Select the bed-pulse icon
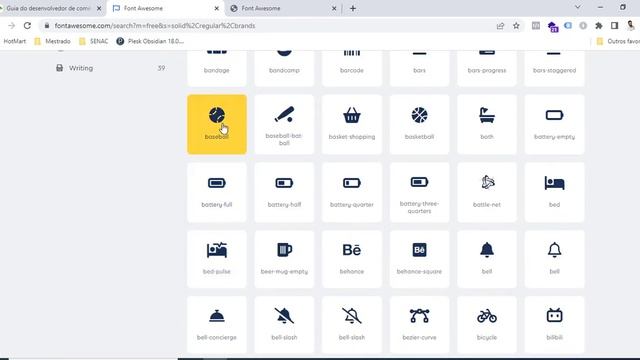Image resolution: width=640 pixels, height=360 pixels. coord(217,259)
